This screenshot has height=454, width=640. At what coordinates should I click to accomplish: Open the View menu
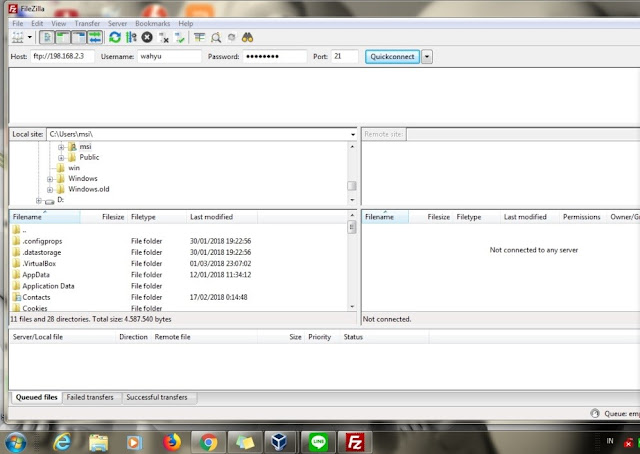coord(58,24)
